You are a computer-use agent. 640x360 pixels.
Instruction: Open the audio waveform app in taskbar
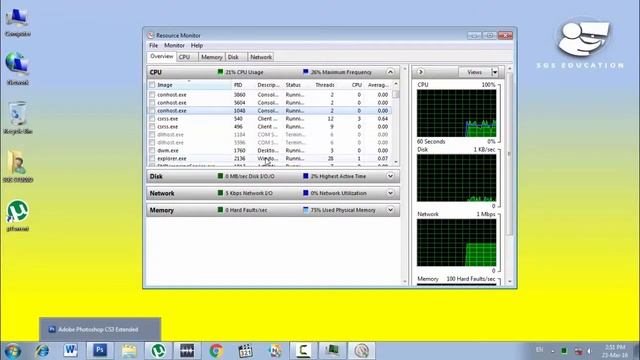tap(187, 351)
